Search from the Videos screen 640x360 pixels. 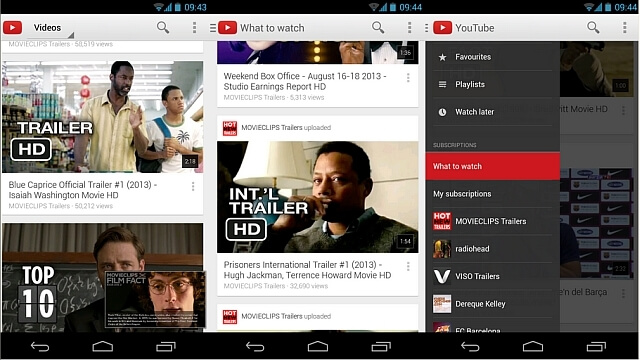pos(163,28)
